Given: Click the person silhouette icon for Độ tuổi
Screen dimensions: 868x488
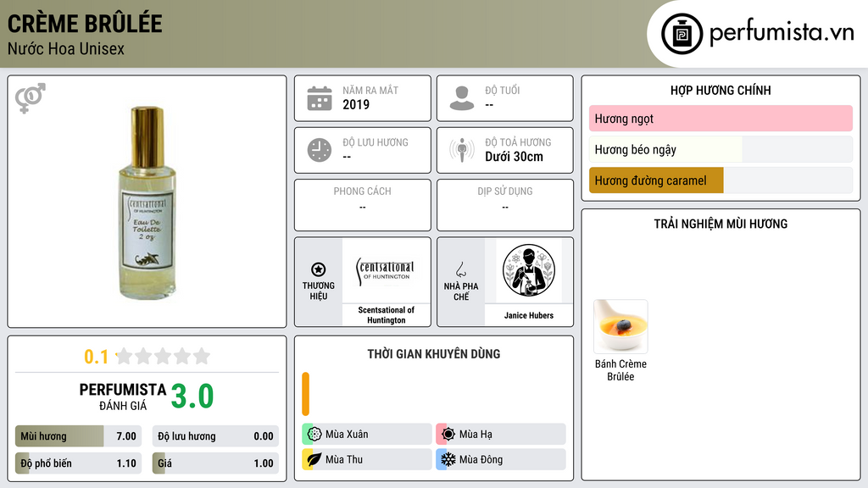Looking at the screenshot, I should point(462,98).
